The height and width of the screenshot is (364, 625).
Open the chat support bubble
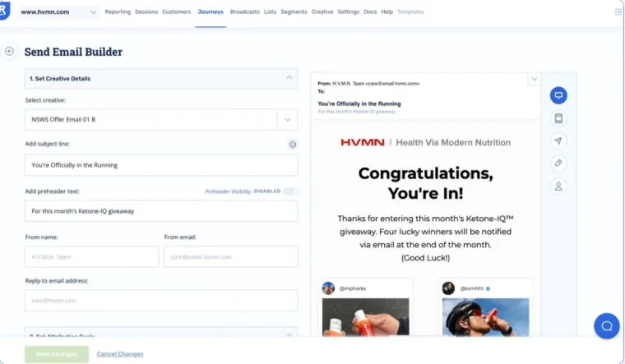pyautogui.click(x=606, y=325)
